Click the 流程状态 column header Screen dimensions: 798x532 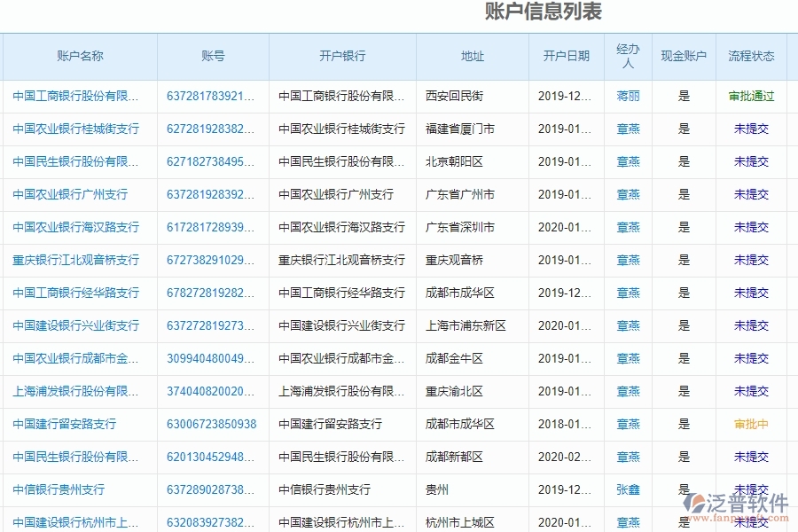point(750,56)
